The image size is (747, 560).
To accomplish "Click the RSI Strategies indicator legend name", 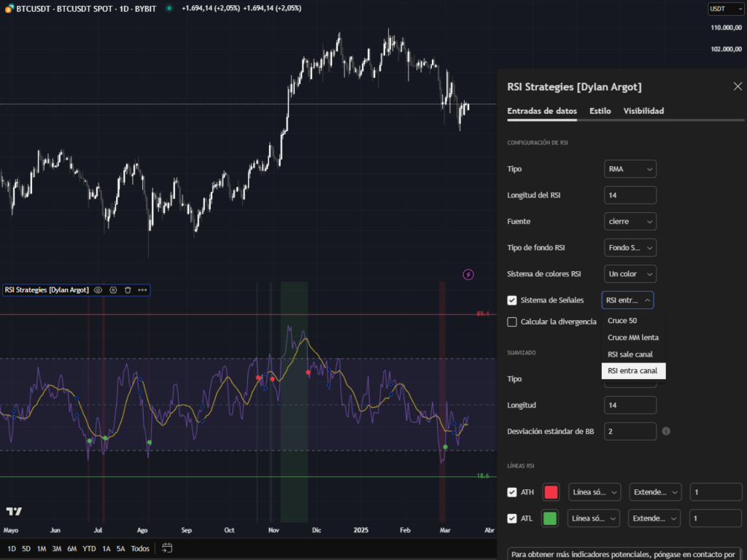I will pyautogui.click(x=47, y=290).
